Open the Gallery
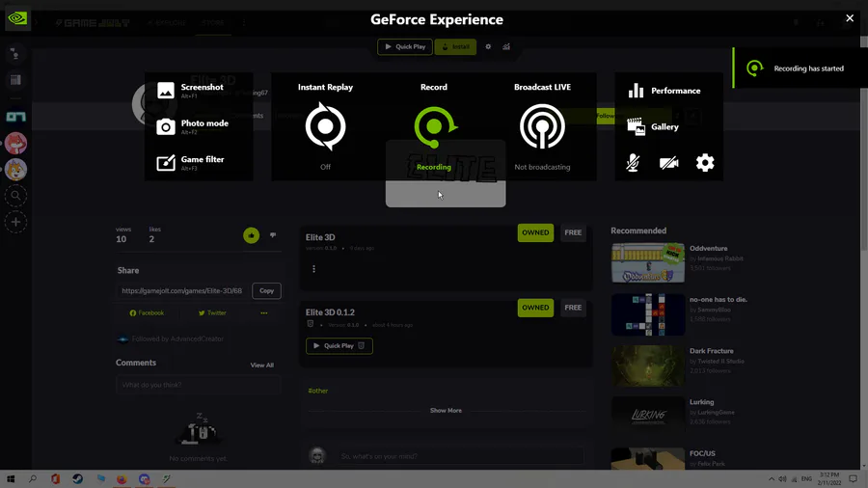The width and height of the screenshot is (868, 488). 653,126
